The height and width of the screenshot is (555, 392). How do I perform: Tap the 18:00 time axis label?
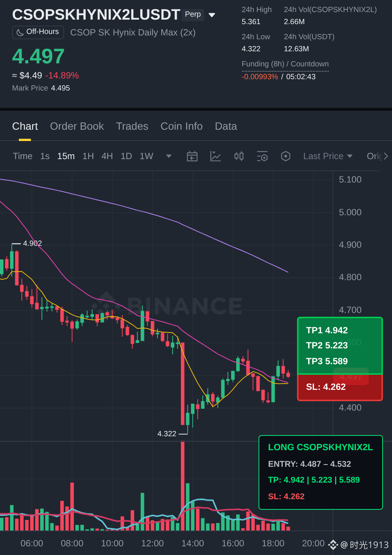coord(273,543)
